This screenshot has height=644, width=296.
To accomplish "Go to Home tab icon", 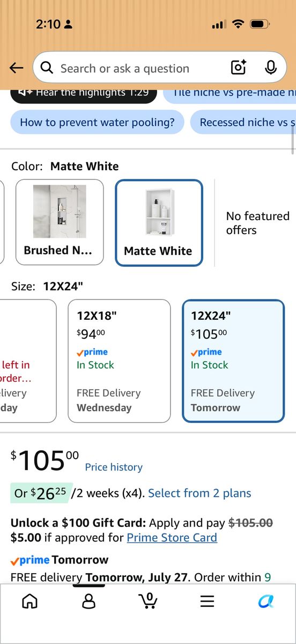I will tap(30, 601).
